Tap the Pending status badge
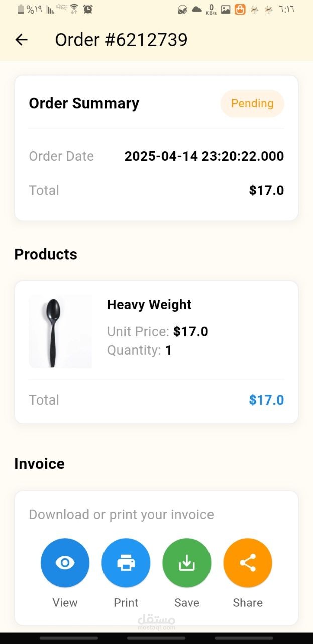This screenshot has width=313, height=644. click(252, 103)
